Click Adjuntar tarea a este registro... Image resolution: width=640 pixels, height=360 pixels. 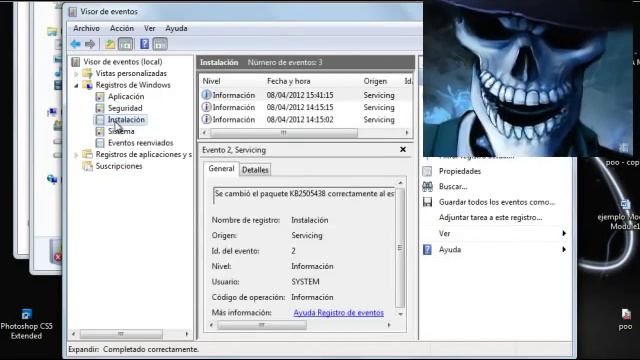(x=490, y=218)
